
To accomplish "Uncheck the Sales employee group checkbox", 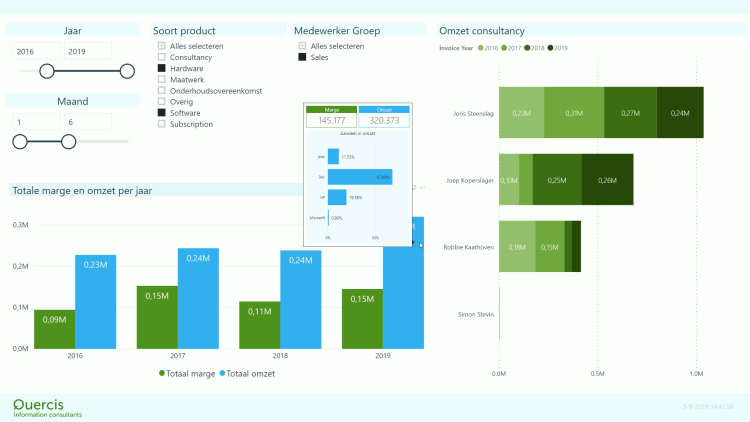I will tap(303, 58).
